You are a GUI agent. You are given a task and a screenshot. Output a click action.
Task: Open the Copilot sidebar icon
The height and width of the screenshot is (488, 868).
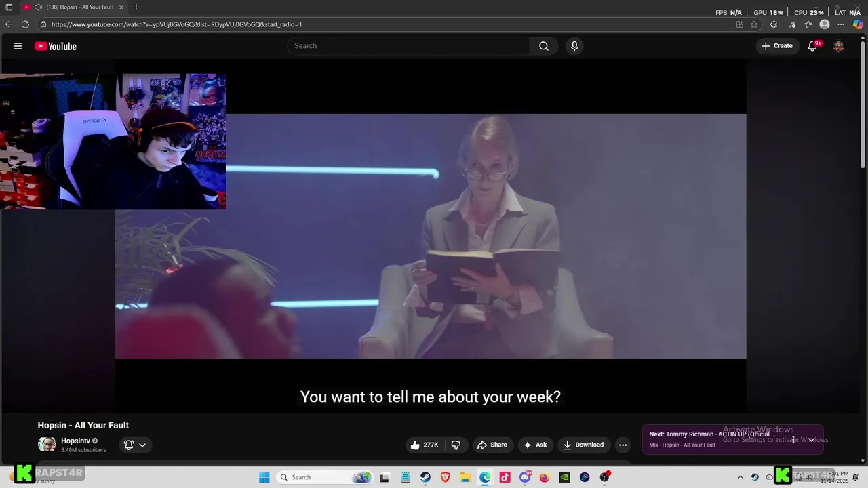pos(858,24)
